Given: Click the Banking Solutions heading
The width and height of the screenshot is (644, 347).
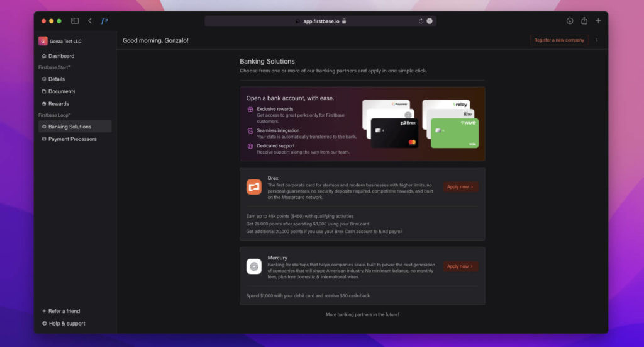Looking at the screenshot, I should [x=267, y=61].
